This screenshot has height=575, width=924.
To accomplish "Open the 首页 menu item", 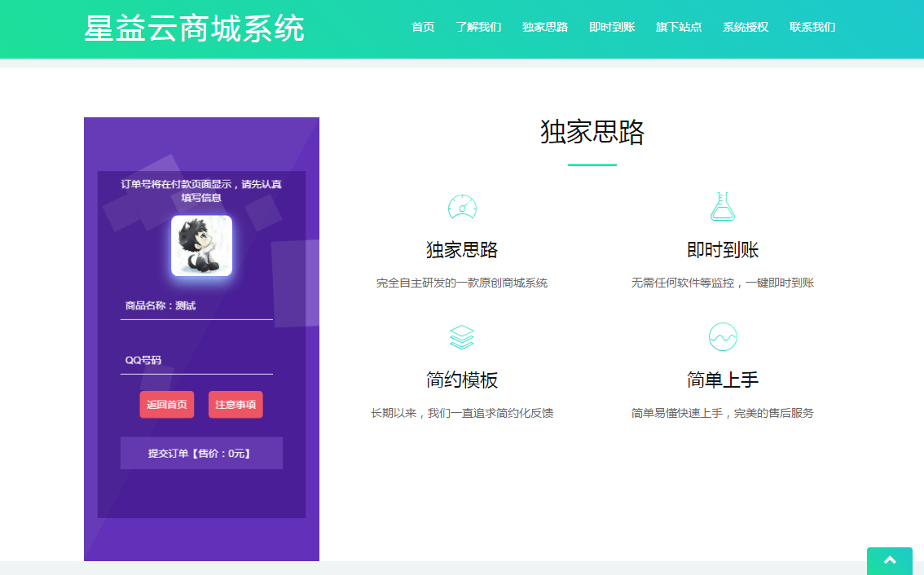I will click(x=423, y=27).
